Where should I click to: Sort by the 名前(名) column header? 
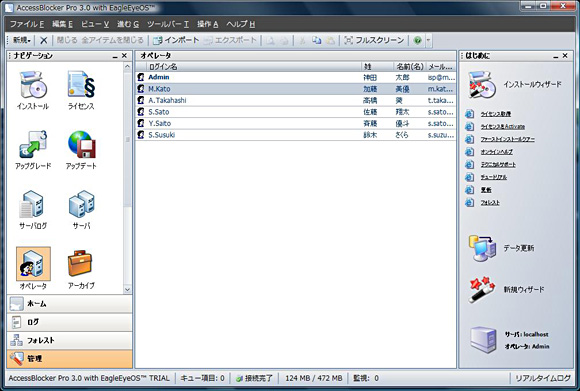[x=409, y=67]
